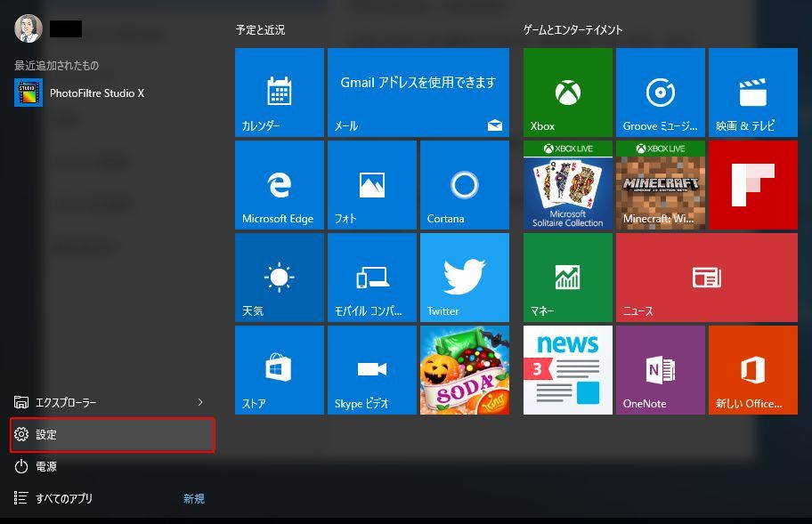The image size is (812, 524).
Task: Launch the Candy Crush Soda tile
Action: click(x=464, y=370)
